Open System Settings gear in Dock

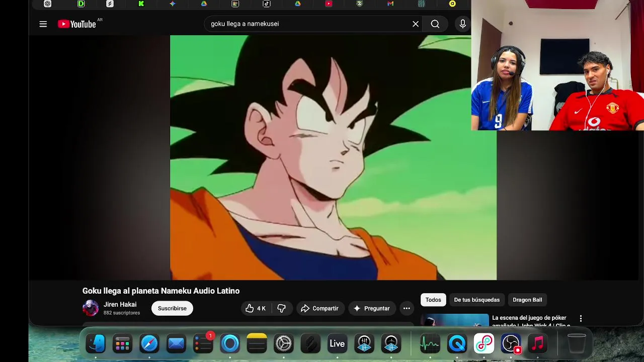284,344
